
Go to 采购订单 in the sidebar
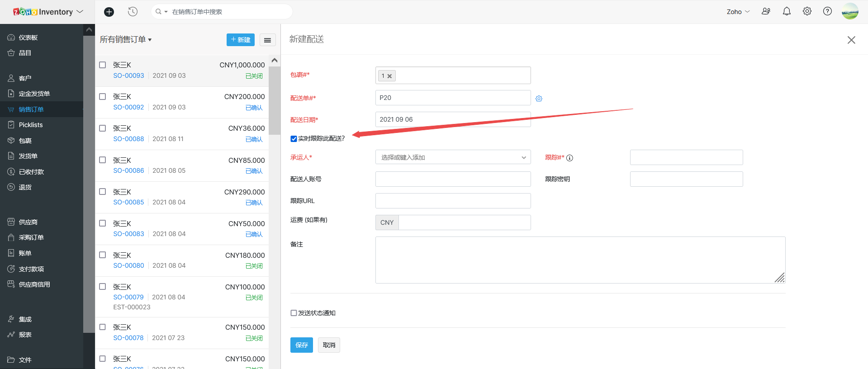tap(31, 237)
